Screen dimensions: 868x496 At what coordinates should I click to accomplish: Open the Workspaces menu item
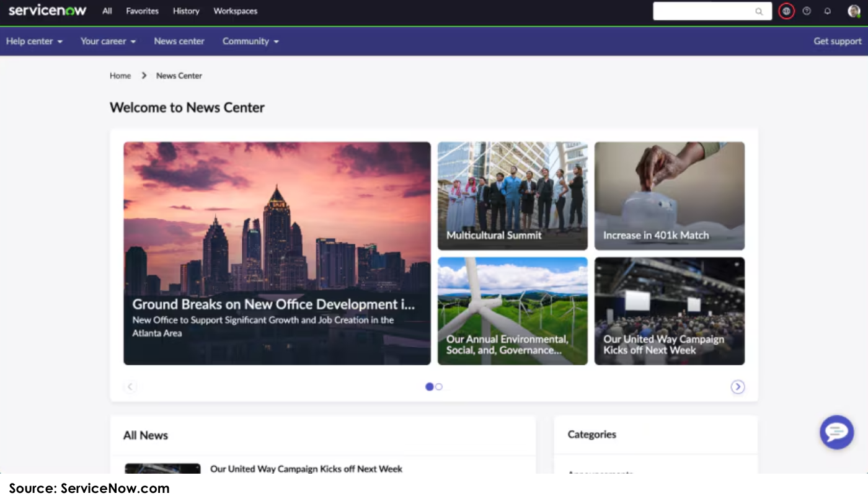(235, 11)
